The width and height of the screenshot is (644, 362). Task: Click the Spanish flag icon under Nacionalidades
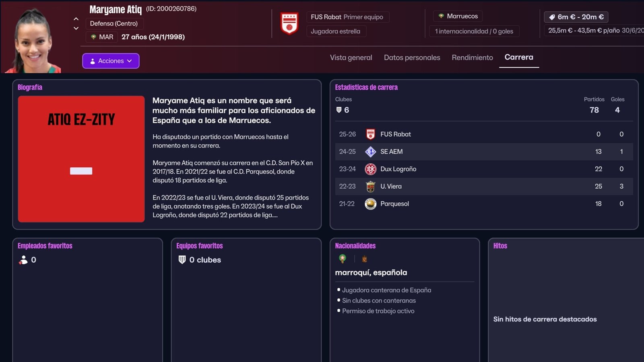tap(364, 259)
